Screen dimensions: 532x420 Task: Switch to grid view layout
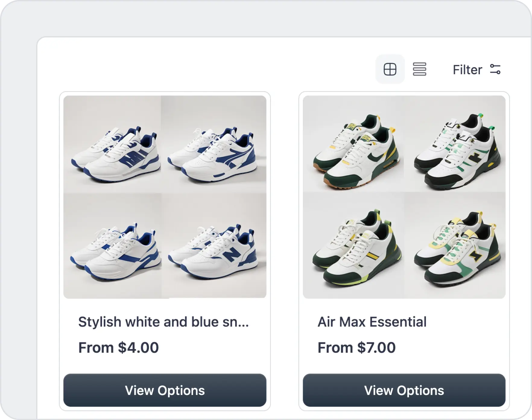point(390,69)
